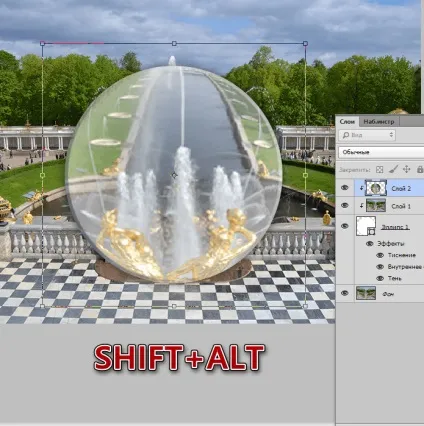Click the lock image pixels brush icon

(x=393, y=169)
